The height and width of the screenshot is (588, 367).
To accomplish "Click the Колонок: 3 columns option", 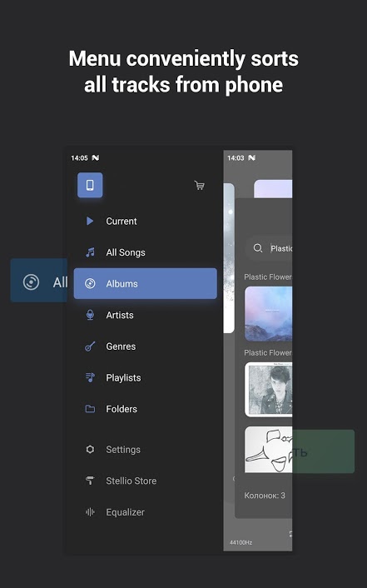I will pyautogui.click(x=265, y=496).
